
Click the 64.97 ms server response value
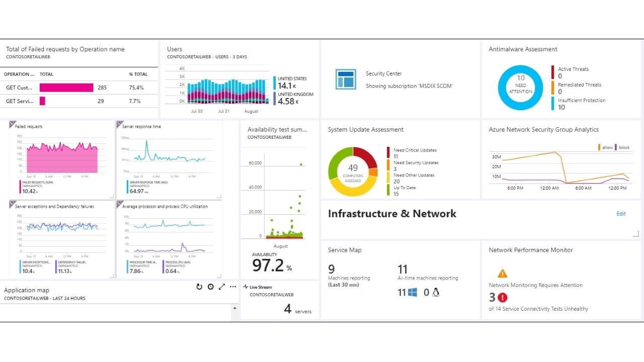pos(138,191)
